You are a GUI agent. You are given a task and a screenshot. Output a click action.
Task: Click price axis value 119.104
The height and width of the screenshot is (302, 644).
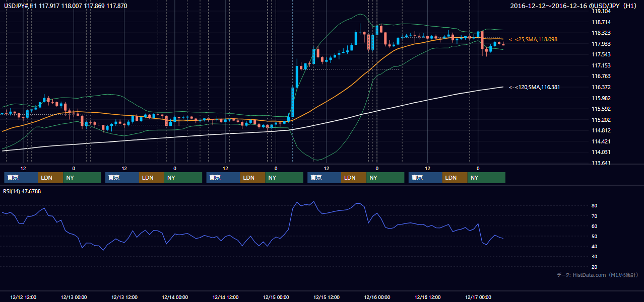(601, 11)
